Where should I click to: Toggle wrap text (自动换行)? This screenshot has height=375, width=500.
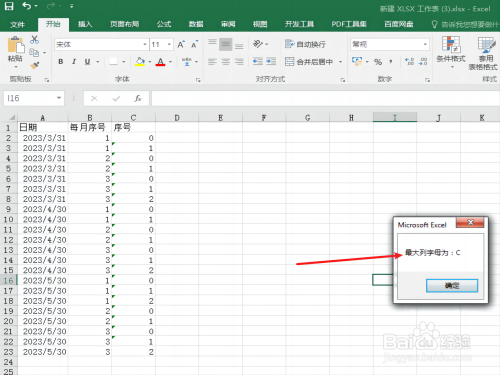pyautogui.click(x=305, y=44)
